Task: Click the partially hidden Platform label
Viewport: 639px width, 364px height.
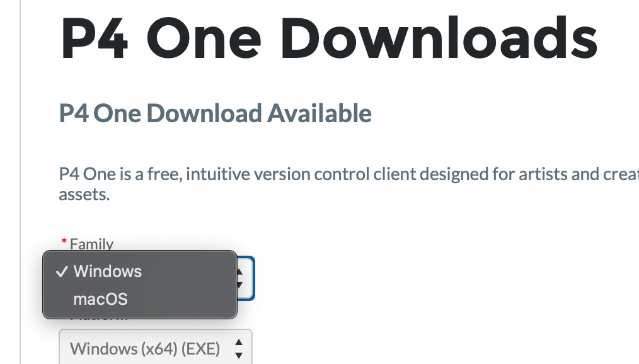Action: [x=98, y=320]
